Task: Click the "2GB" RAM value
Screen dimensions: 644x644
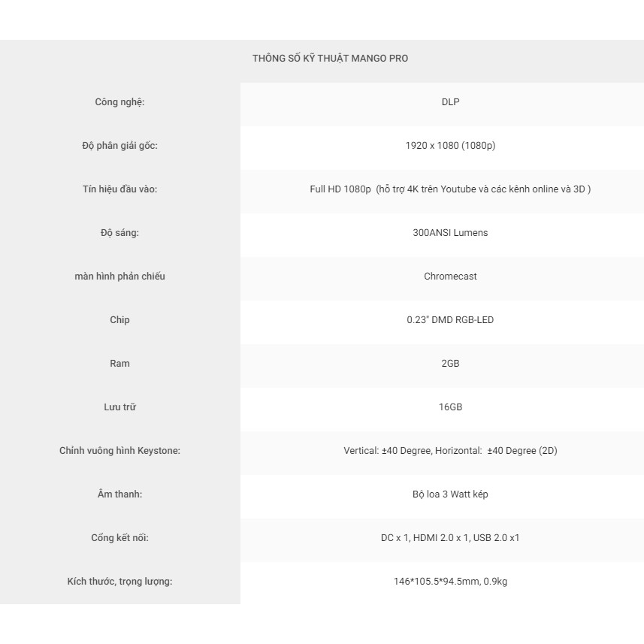Action: click(450, 364)
